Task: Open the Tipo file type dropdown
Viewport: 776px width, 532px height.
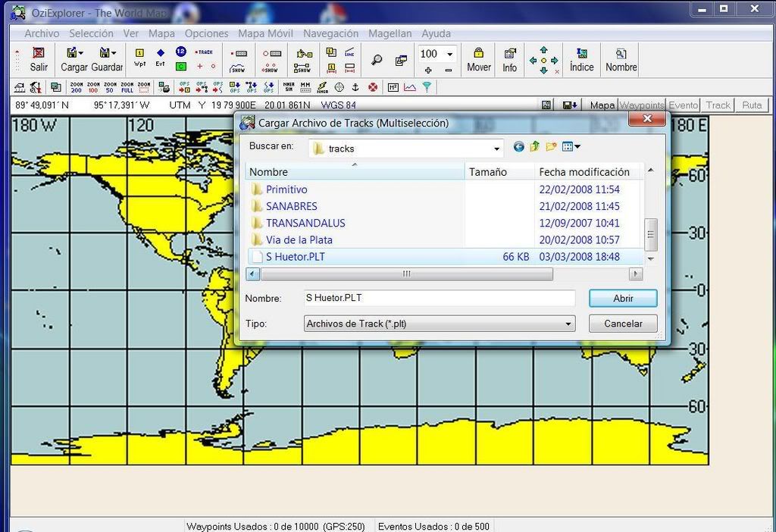Action: [x=568, y=324]
